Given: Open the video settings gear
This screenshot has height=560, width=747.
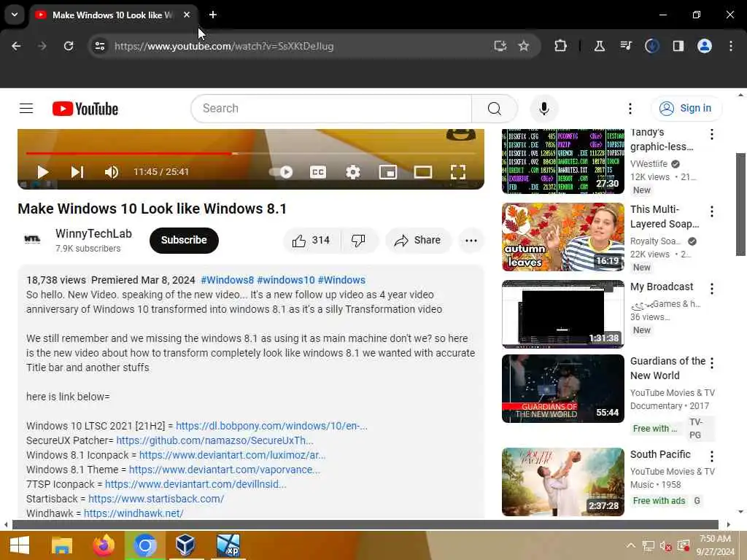Looking at the screenshot, I should 353,172.
